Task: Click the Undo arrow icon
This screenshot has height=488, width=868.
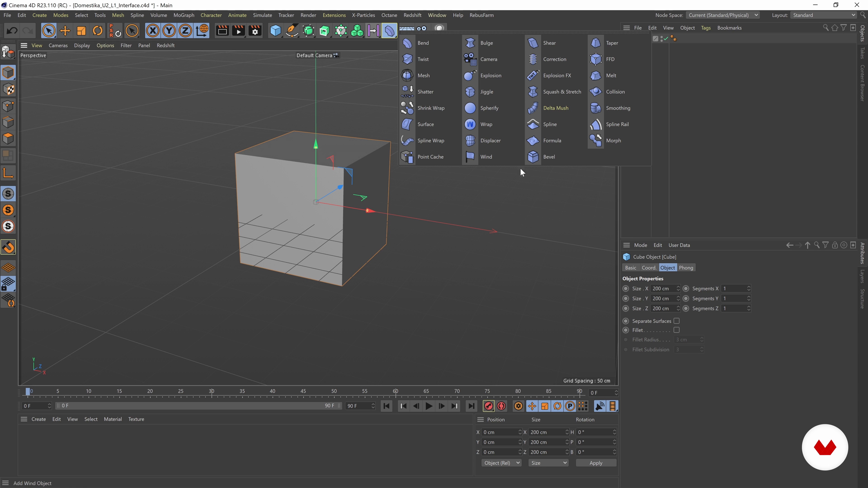Action: 12,31
